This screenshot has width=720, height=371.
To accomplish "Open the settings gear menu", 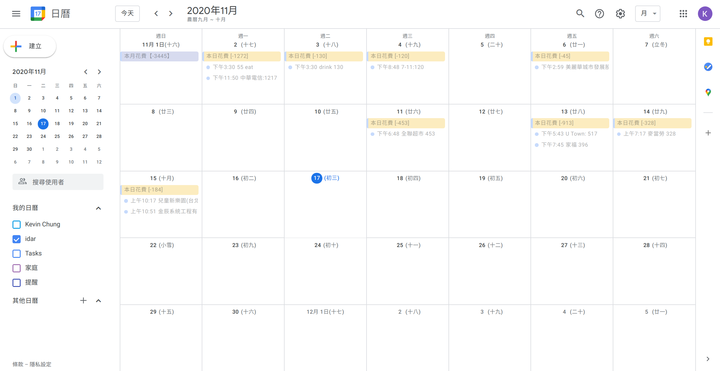I will pos(620,14).
